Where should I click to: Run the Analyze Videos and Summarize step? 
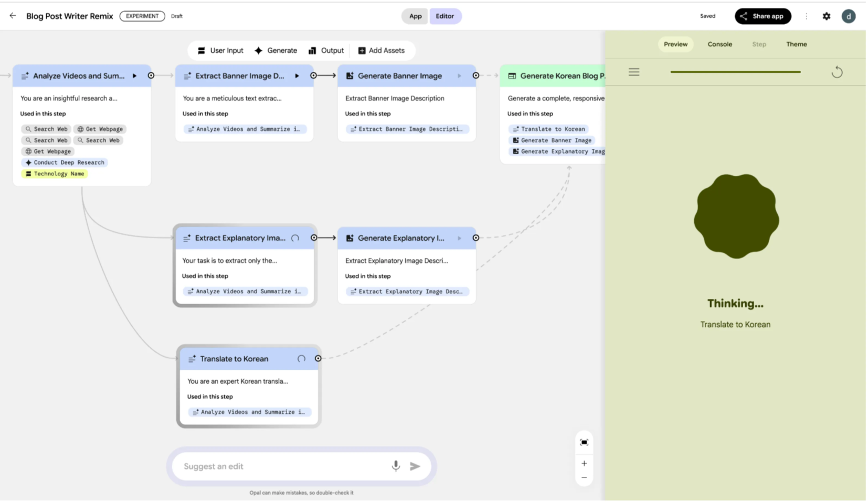click(x=135, y=76)
